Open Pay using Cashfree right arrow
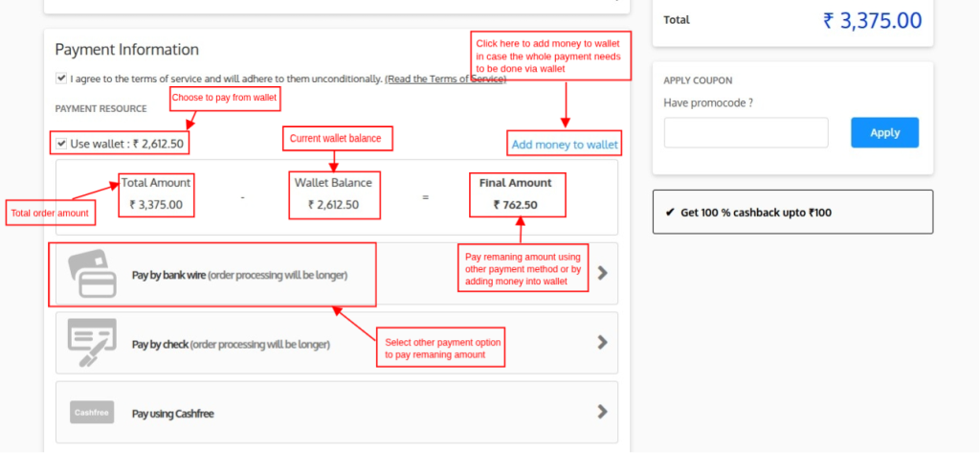Screen dimensions: 980x453 [602, 412]
